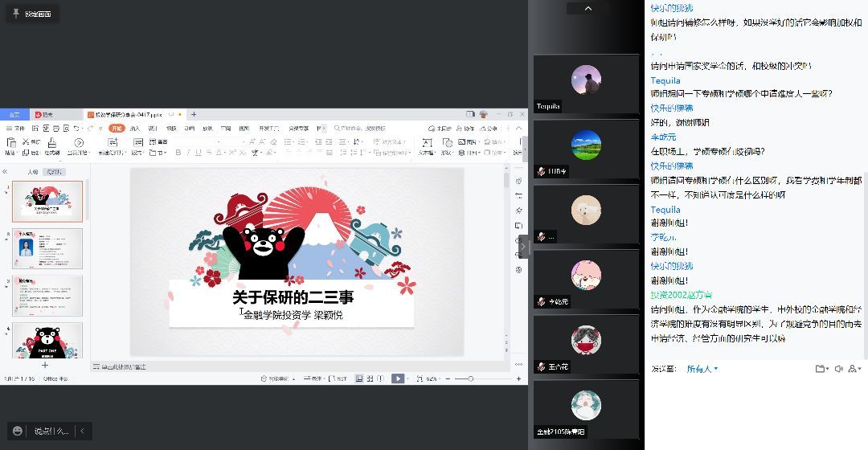Adjust the zoom slider in status bar
Image resolution: width=868 pixels, height=450 pixels.
coord(471,378)
